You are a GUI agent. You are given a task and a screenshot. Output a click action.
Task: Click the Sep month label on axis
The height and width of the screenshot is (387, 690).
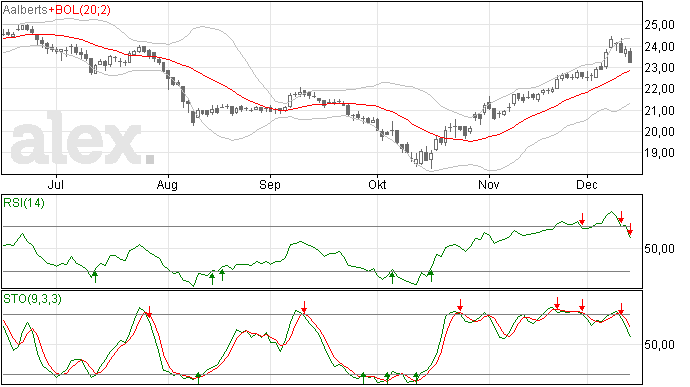point(270,185)
